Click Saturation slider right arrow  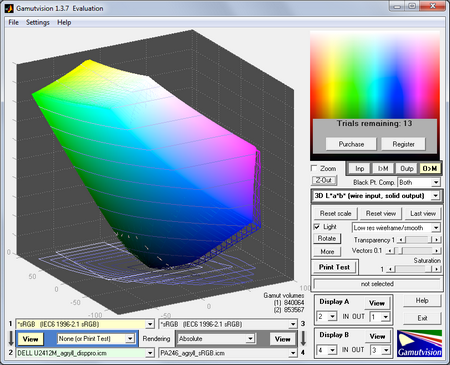point(437,269)
